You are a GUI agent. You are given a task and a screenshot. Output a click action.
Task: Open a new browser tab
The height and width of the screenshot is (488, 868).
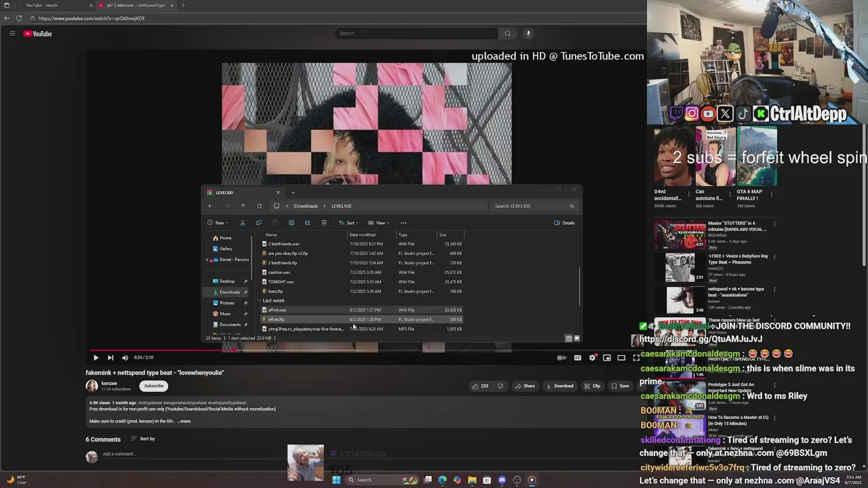[182, 5]
